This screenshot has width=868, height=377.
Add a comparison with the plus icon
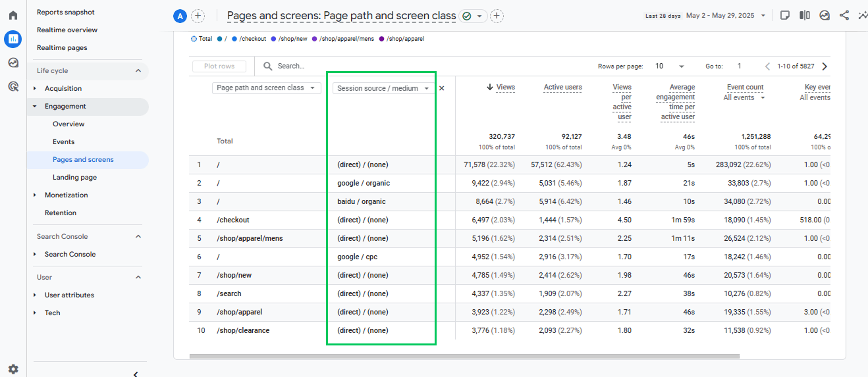(198, 16)
